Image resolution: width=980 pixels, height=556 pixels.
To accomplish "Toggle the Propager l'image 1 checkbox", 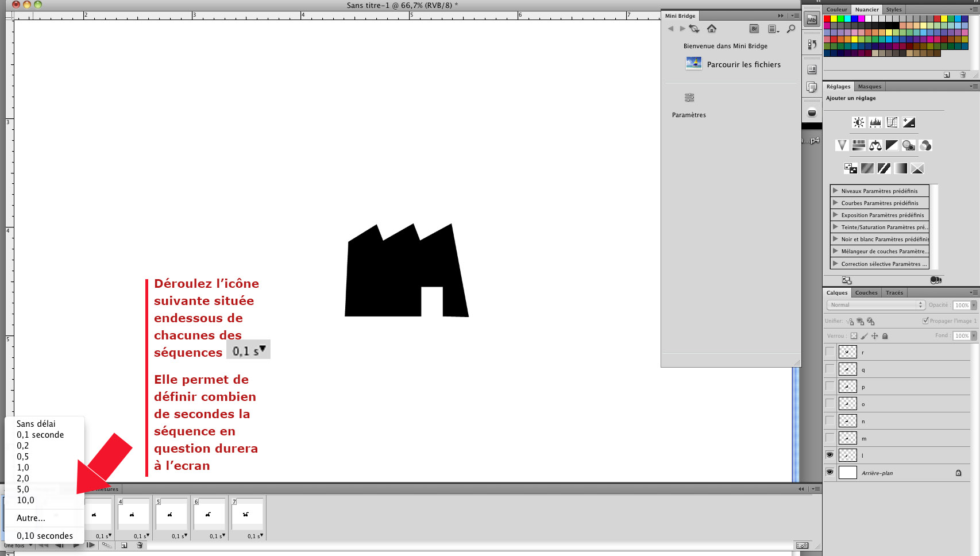I will pyautogui.click(x=925, y=321).
